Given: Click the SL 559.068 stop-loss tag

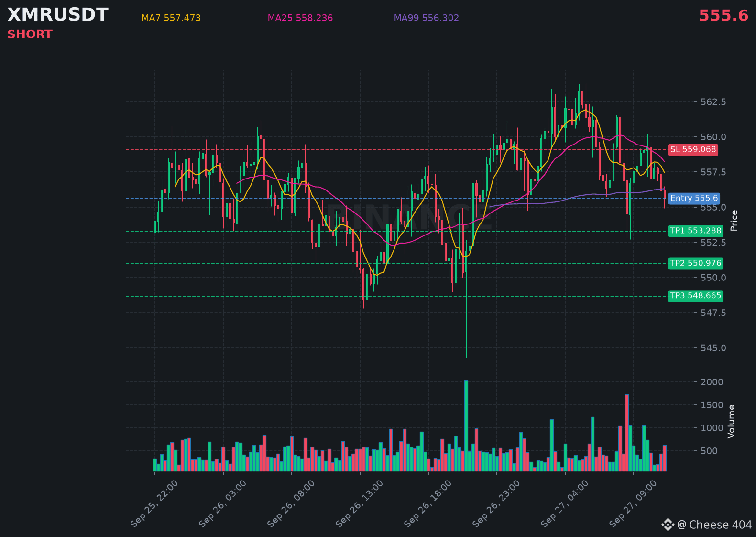Looking at the screenshot, I should 693,150.
